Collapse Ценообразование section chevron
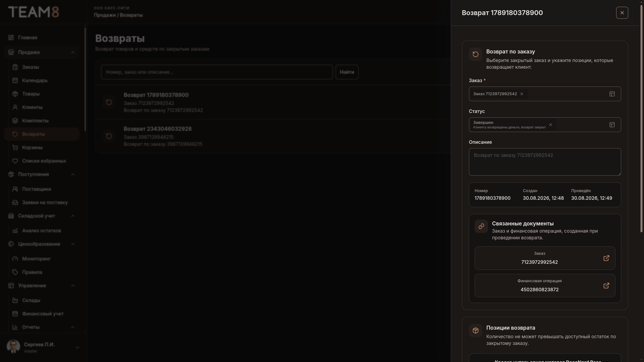 [72, 244]
